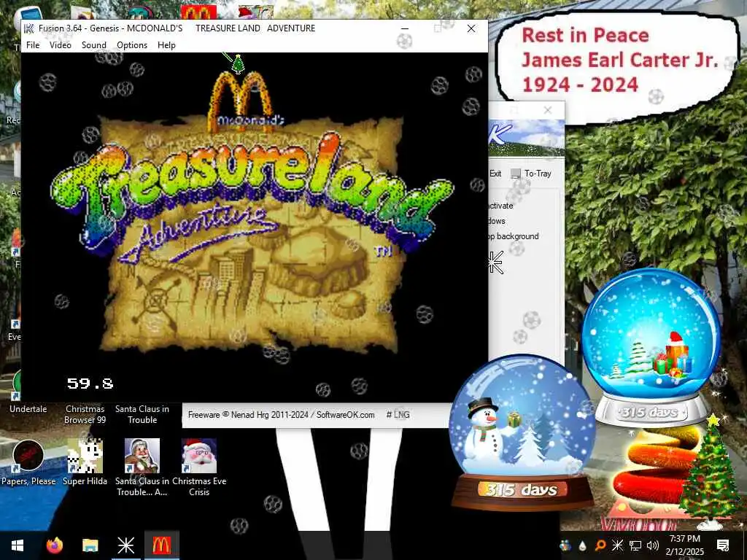
Task: Click Exit in the SoftwareOK window
Action: [495, 174]
